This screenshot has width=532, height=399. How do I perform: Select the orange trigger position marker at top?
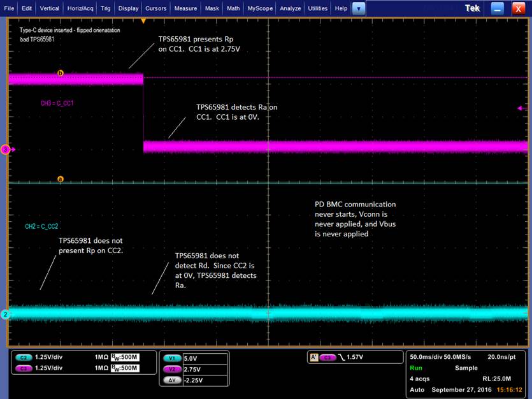pyautogui.click(x=143, y=21)
